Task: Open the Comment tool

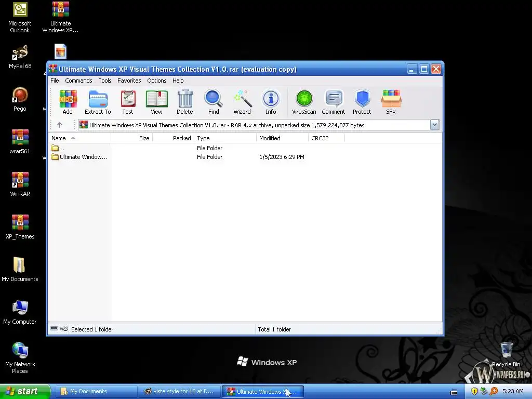Action: pyautogui.click(x=334, y=102)
